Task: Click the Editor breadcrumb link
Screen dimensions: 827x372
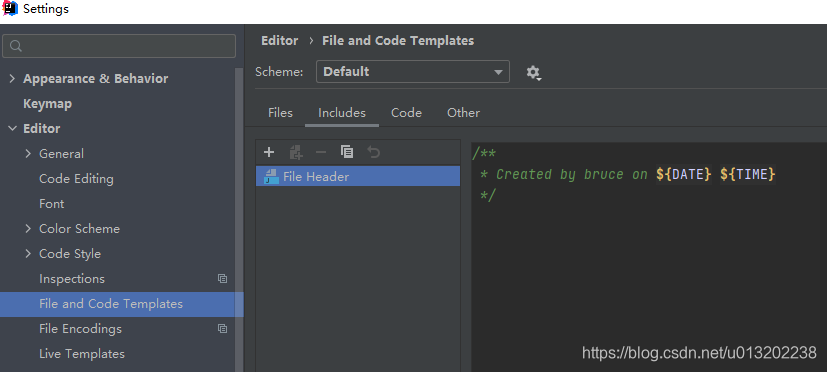Action: 280,41
